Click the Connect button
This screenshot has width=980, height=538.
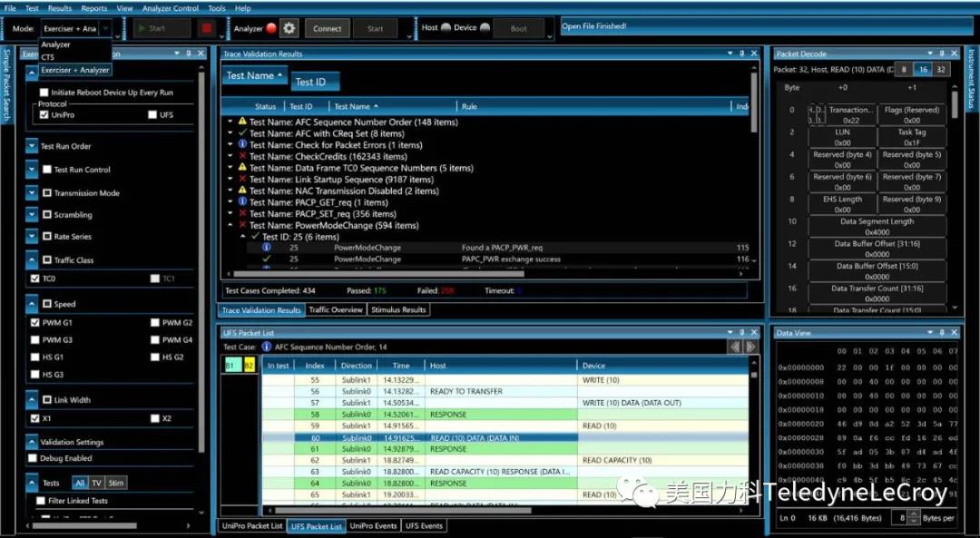(x=328, y=28)
